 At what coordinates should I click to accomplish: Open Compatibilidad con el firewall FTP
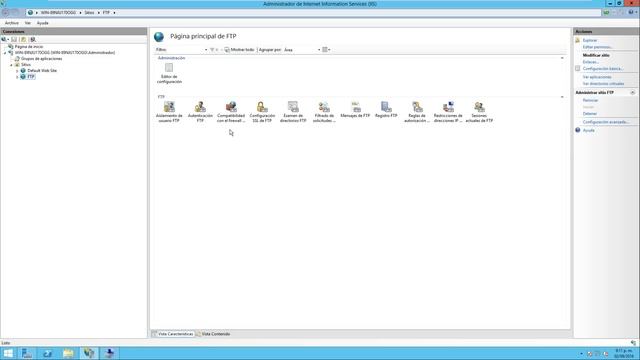point(231,112)
